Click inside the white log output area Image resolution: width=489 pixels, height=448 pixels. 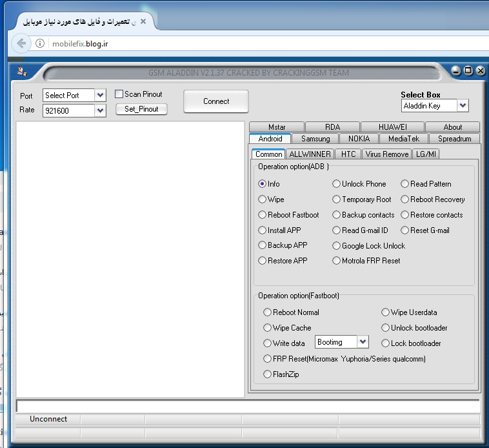point(130,260)
